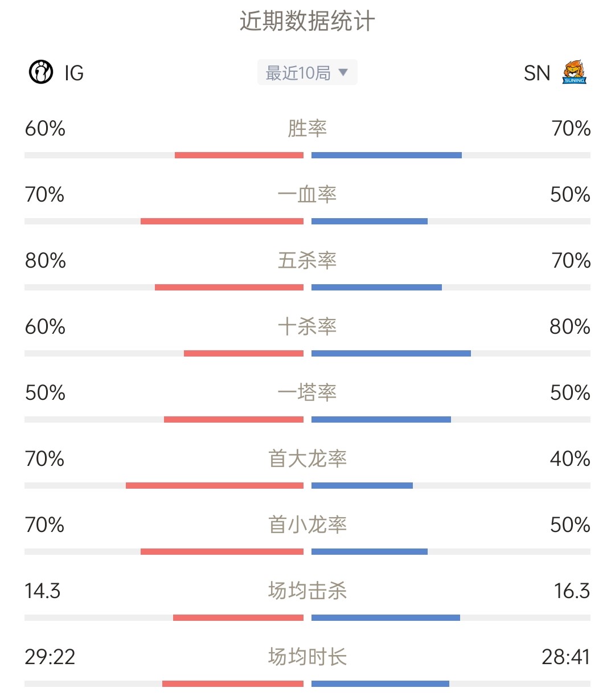Click the 一塔率 stat label

307,392
